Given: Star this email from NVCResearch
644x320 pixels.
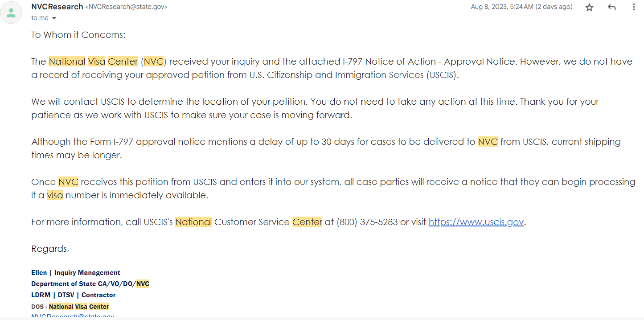Looking at the screenshot, I should click(x=589, y=7).
